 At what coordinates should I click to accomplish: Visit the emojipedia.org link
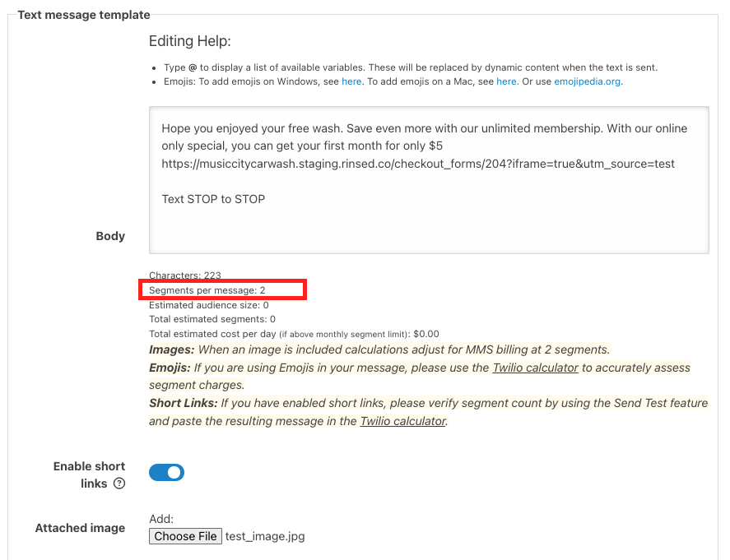click(x=588, y=81)
